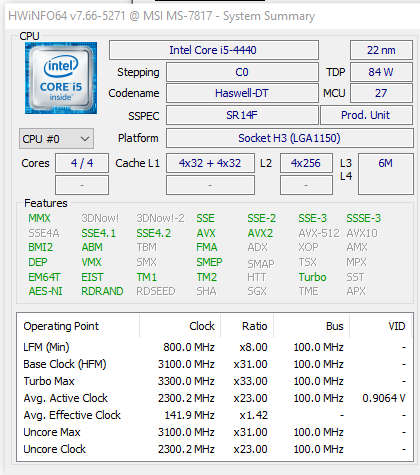Click the SMAP feature label
Screen dimensions: 420x475
(x=261, y=264)
